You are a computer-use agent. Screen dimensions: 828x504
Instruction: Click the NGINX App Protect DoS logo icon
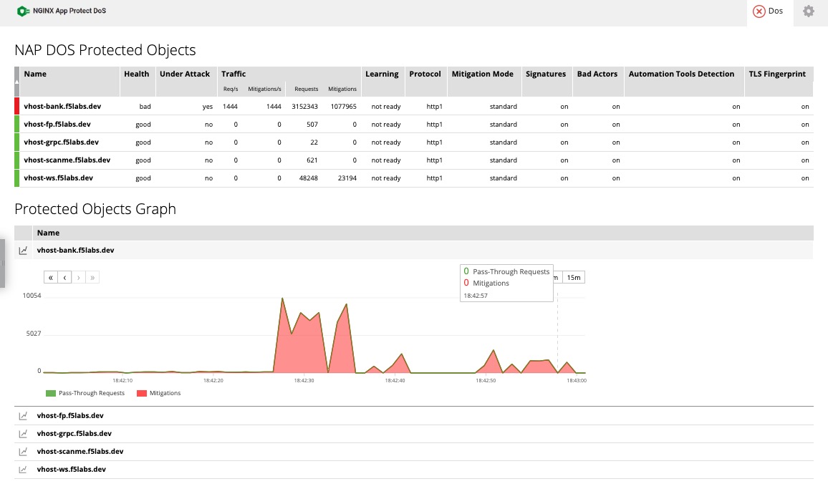coord(23,11)
